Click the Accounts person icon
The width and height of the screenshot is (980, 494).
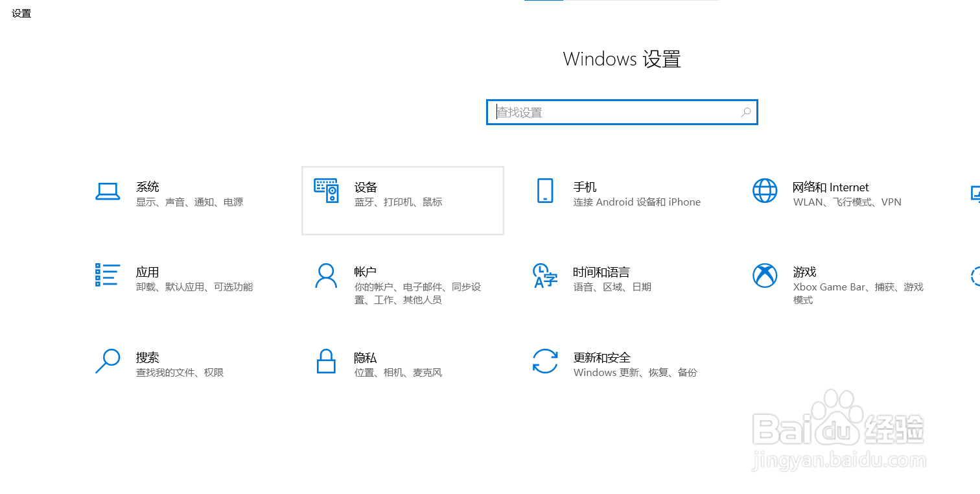click(x=326, y=276)
